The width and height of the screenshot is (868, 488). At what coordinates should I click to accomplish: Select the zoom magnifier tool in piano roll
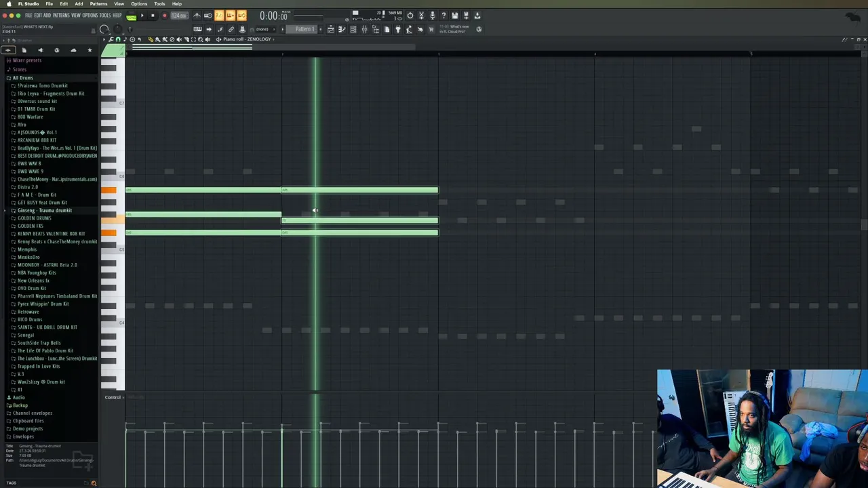tap(200, 39)
